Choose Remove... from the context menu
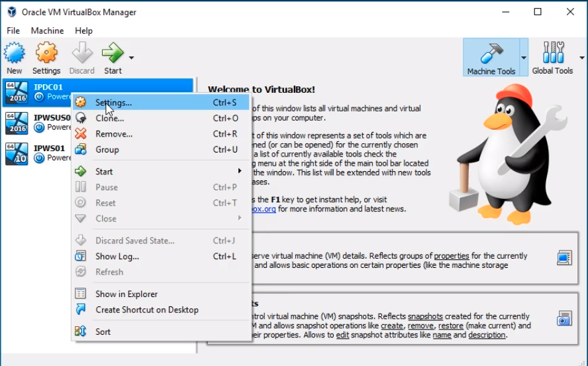The width and height of the screenshot is (588, 366). coord(113,134)
